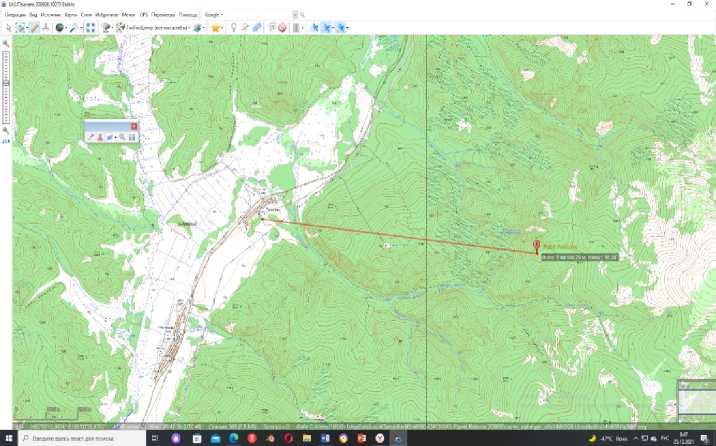716x446 pixels.
Task: Select the move cursor tool
Action: pos(8,28)
